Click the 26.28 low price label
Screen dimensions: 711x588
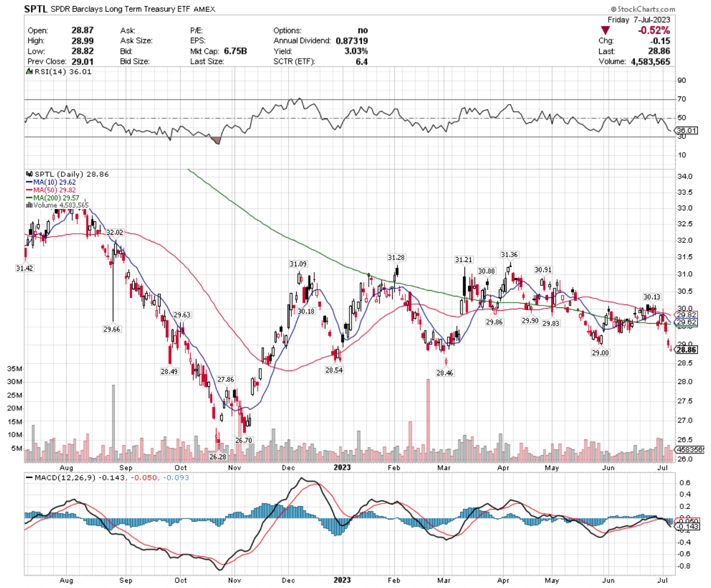(x=218, y=457)
